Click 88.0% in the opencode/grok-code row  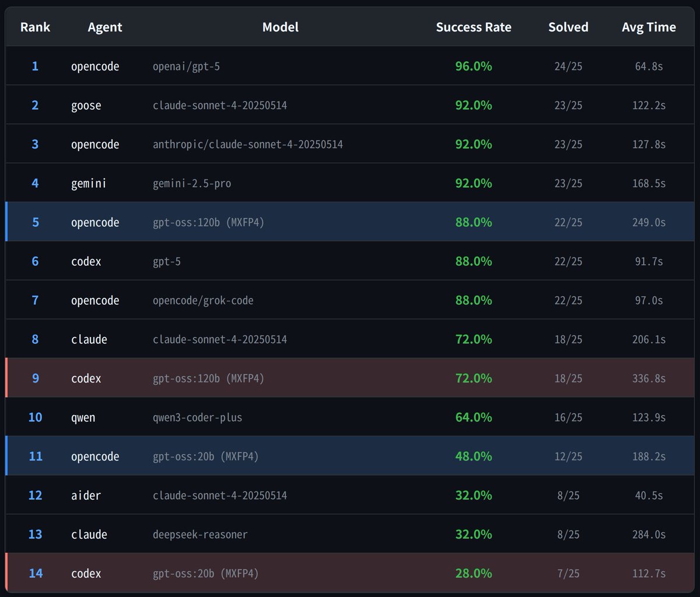tap(474, 300)
